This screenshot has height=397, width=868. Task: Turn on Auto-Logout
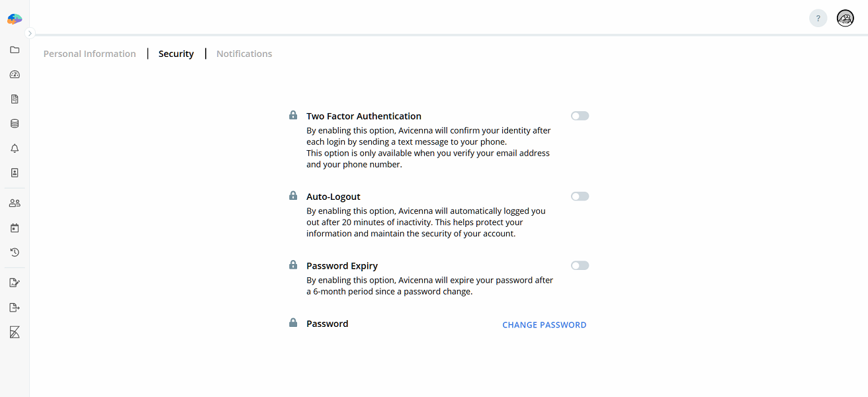(580, 196)
